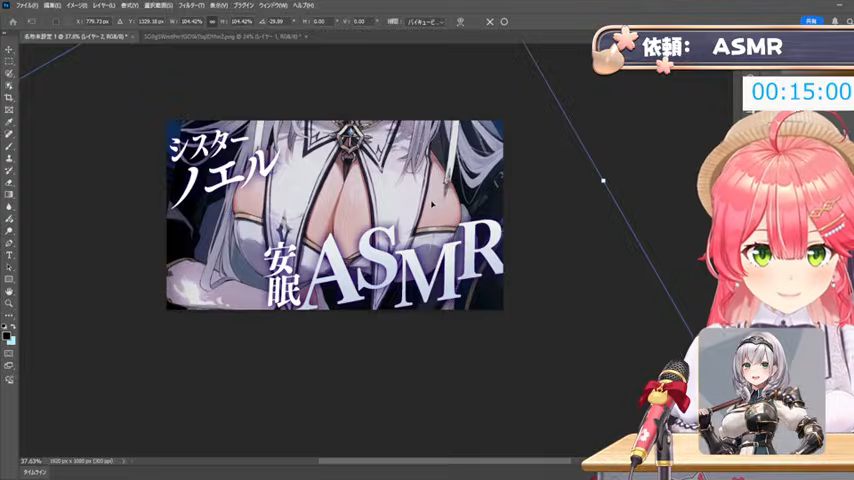
Task: Open the タイムライン (Timeline) panel tab
Action: pyautogui.click(x=35, y=472)
